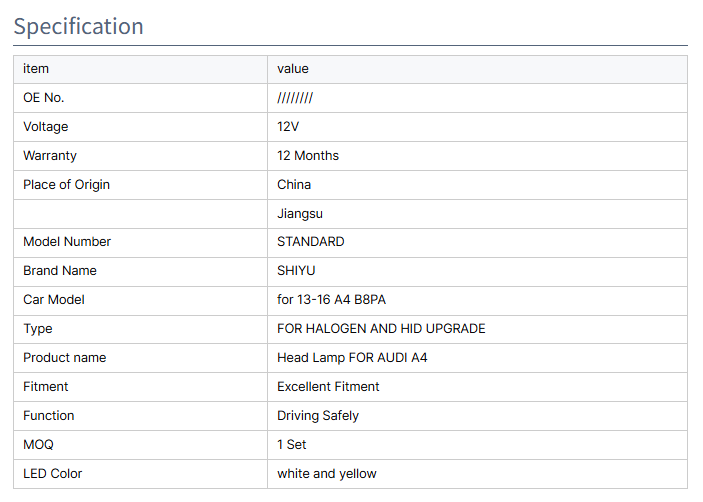Select the '1 Set' MOQ value
The width and height of the screenshot is (703, 502).
click(294, 445)
